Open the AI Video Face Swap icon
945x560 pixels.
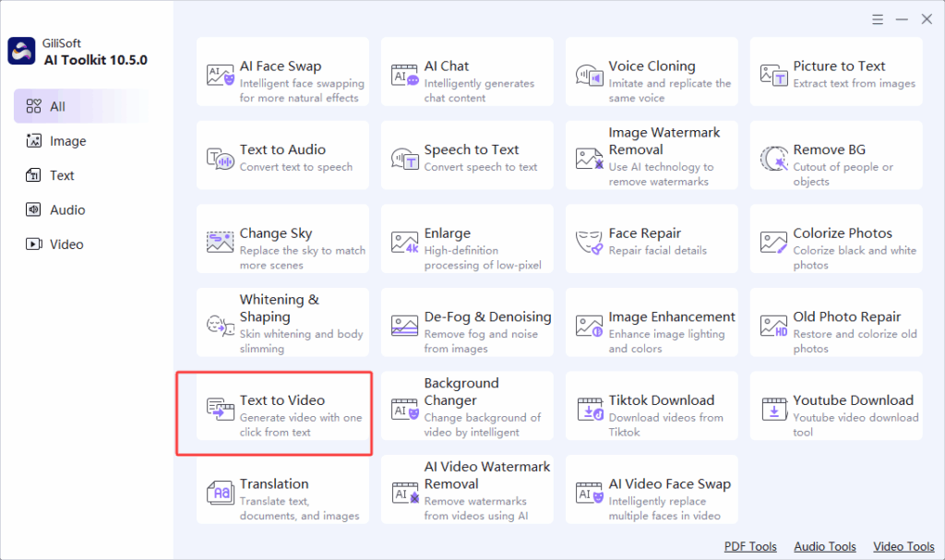click(589, 493)
